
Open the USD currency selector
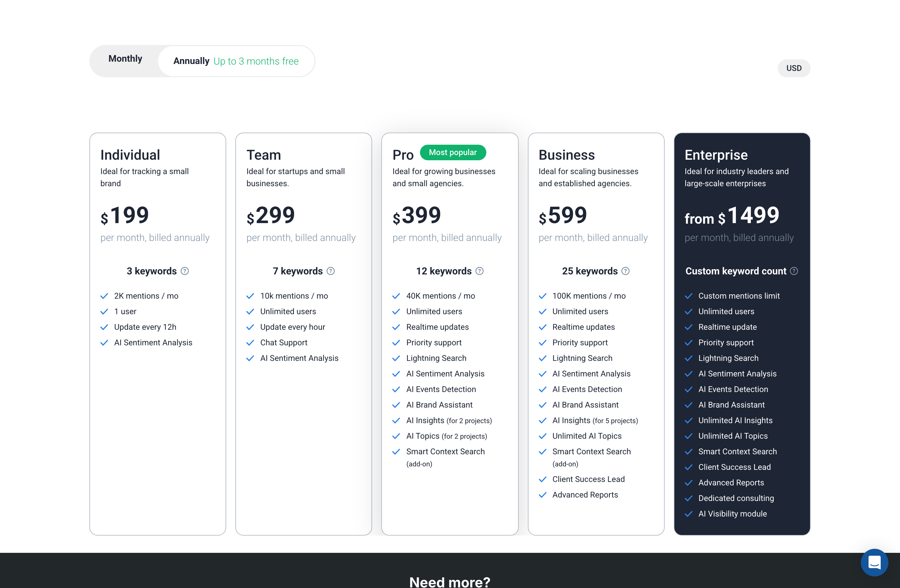(x=794, y=68)
